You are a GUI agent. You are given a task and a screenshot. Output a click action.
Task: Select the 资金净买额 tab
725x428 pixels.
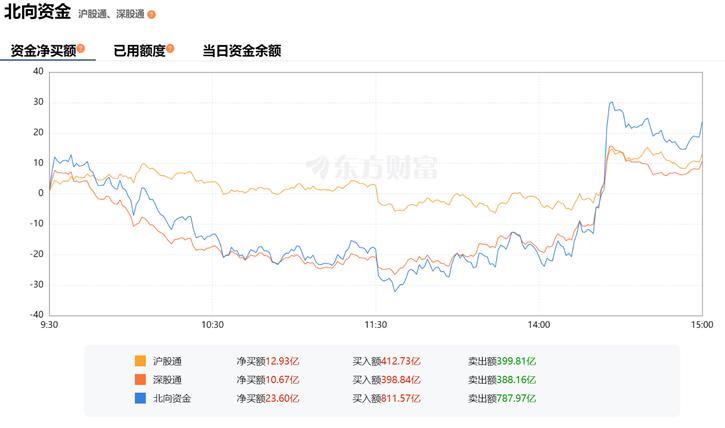tap(43, 50)
